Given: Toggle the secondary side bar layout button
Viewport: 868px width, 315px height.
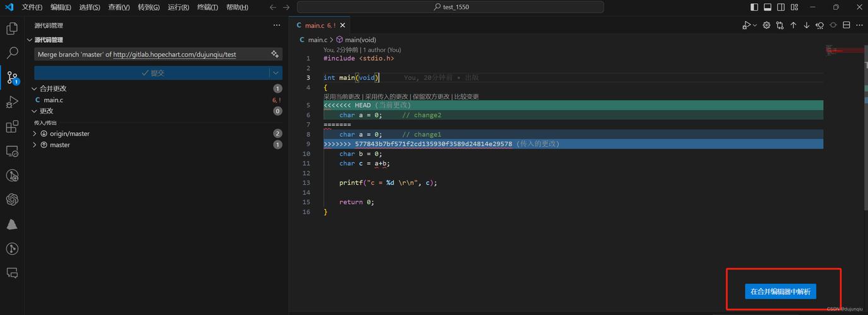Looking at the screenshot, I should pyautogui.click(x=781, y=8).
